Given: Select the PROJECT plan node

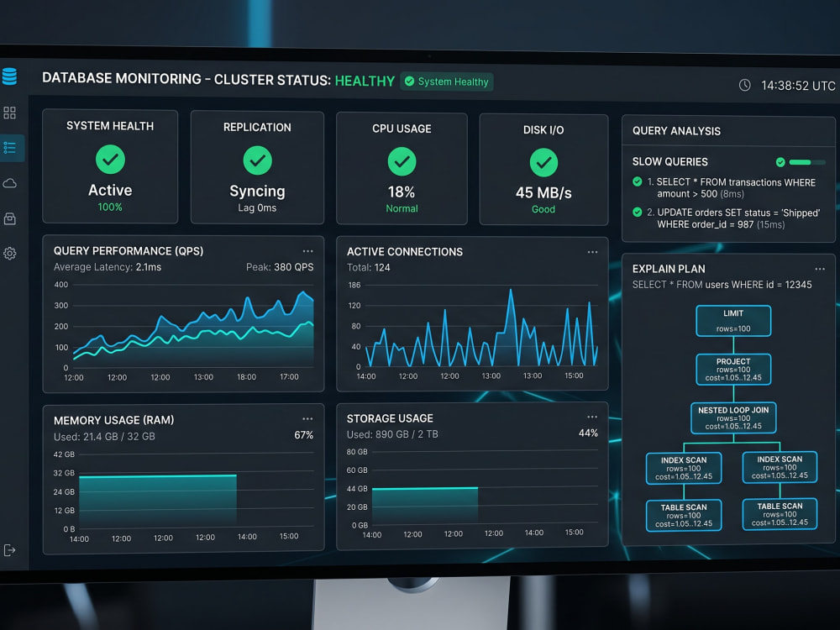Looking at the screenshot, I should point(733,369).
